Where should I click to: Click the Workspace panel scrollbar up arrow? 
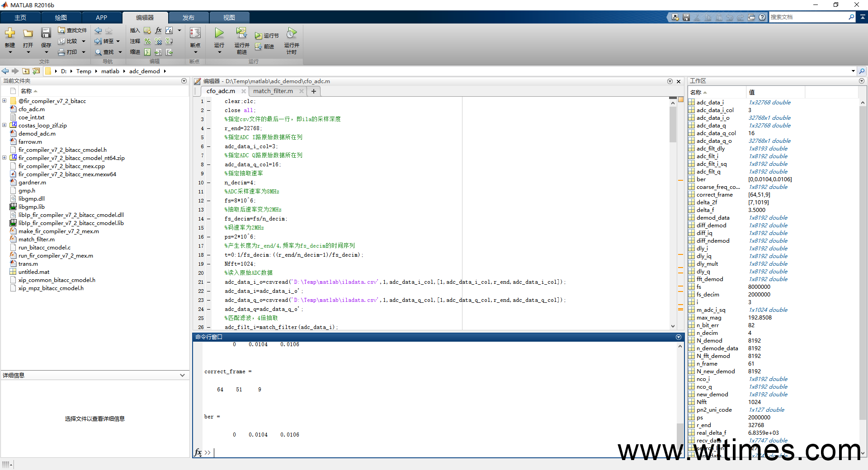pos(863,103)
